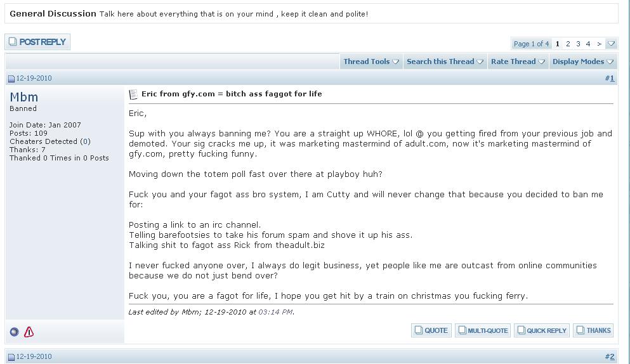630x364 pixels.
Task: Open the Display Modes menu
Action: pos(582,62)
